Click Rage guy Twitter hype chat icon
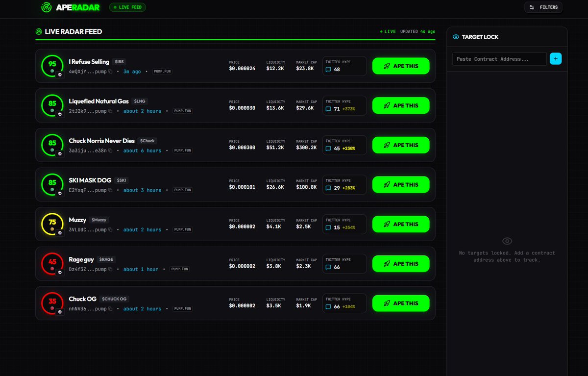The height and width of the screenshot is (376, 588). point(328,268)
